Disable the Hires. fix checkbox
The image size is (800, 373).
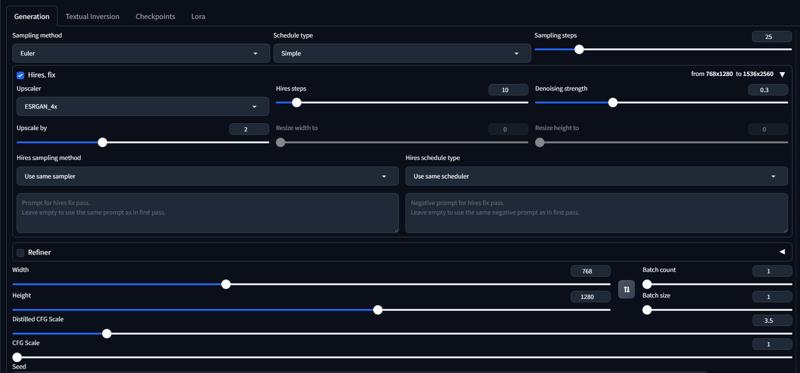[x=20, y=75]
